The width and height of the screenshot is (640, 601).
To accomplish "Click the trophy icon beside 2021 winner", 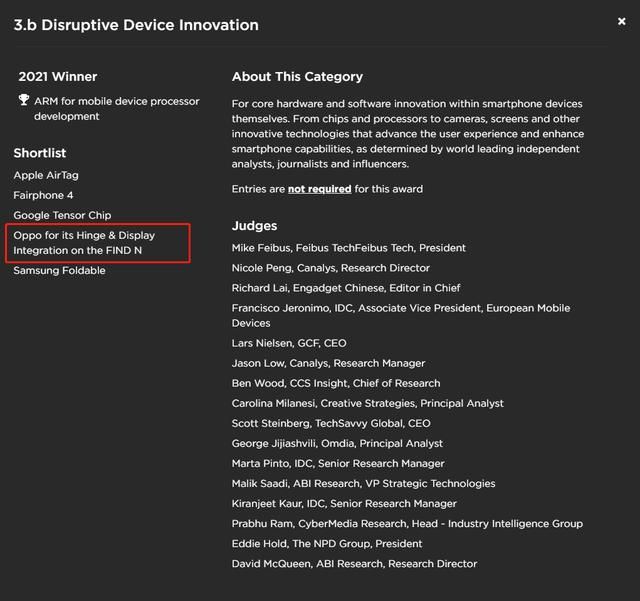I will 24,100.
